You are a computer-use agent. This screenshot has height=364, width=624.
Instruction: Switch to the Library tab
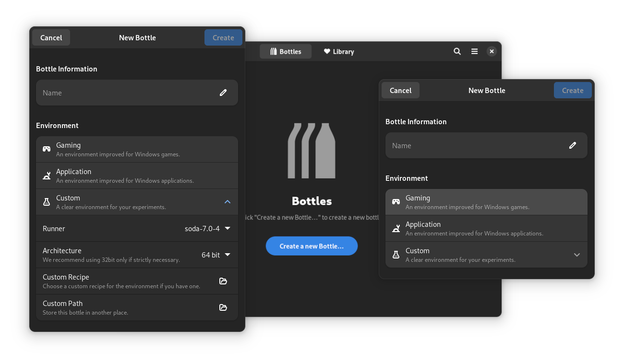pos(338,51)
